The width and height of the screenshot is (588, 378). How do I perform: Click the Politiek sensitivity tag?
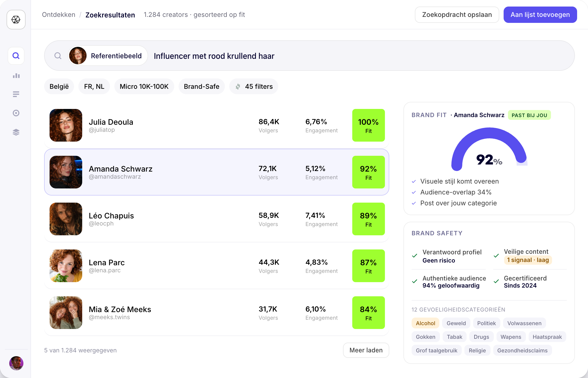click(x=486, y=323)
